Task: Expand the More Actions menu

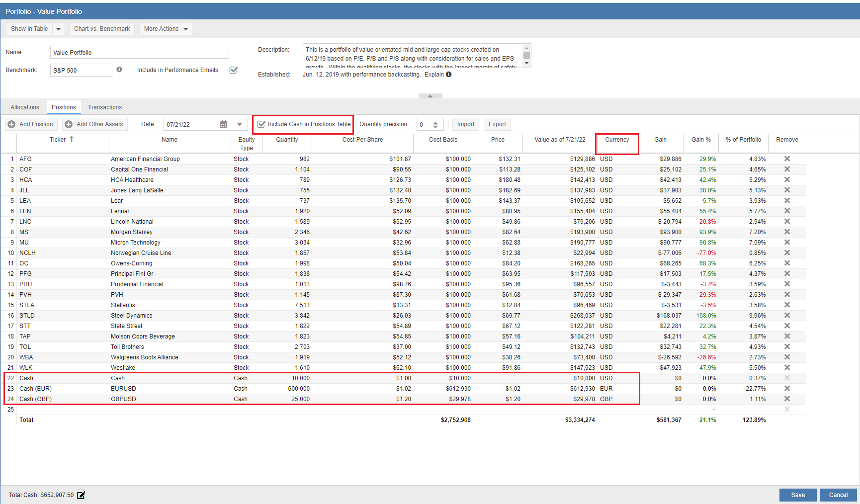Action: [x=166, y=29]
